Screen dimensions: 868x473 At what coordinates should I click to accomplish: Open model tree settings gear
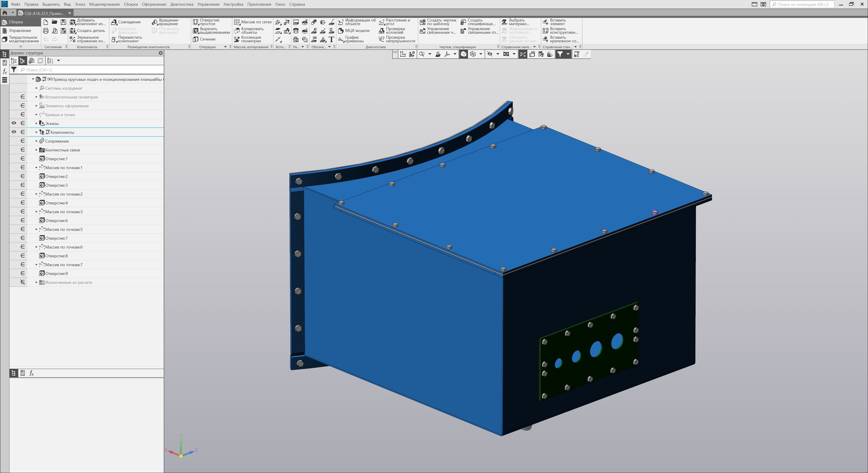pyautogui.click(x=161, y=53)
